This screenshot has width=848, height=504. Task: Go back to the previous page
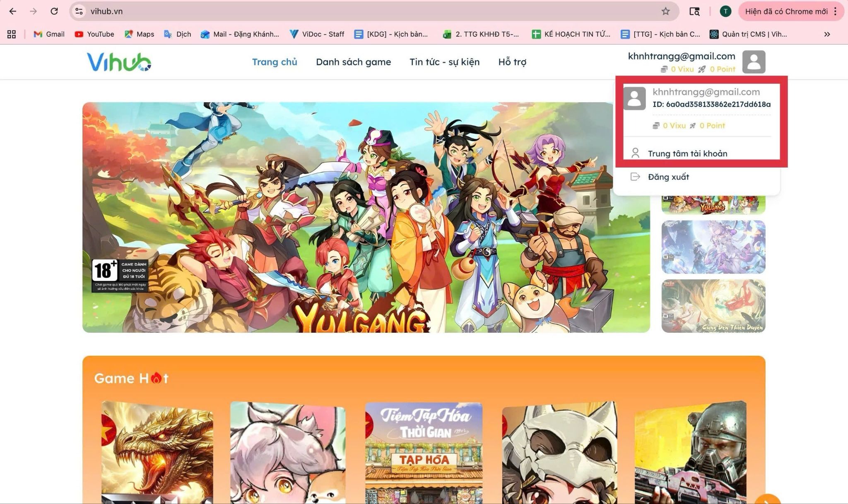[13, 11]
